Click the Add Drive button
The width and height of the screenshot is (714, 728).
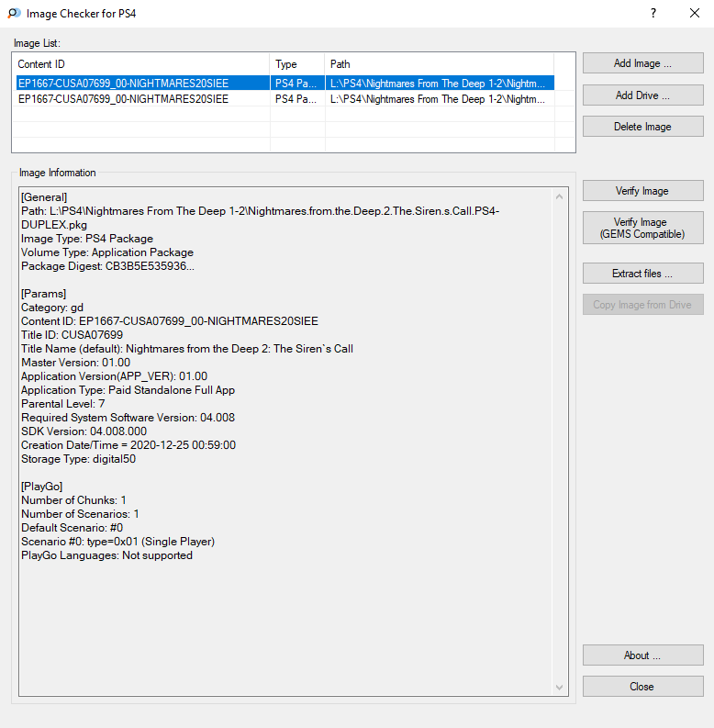pos(643,95)
